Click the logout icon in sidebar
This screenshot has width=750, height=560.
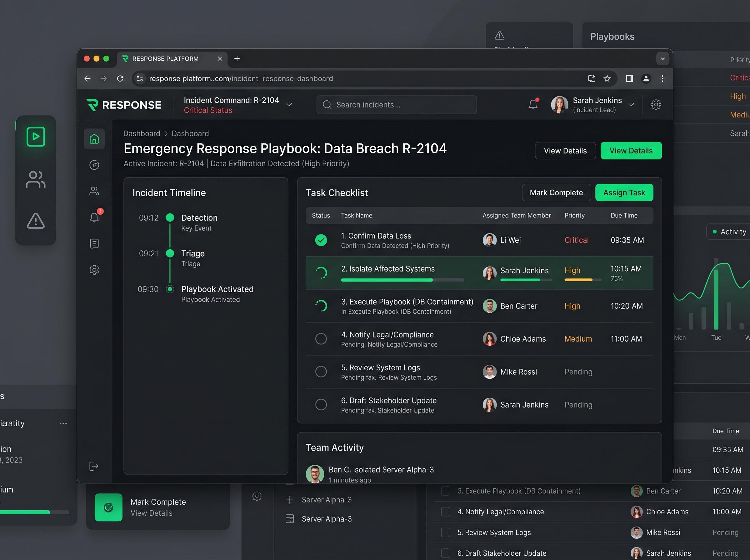(93, 467)
